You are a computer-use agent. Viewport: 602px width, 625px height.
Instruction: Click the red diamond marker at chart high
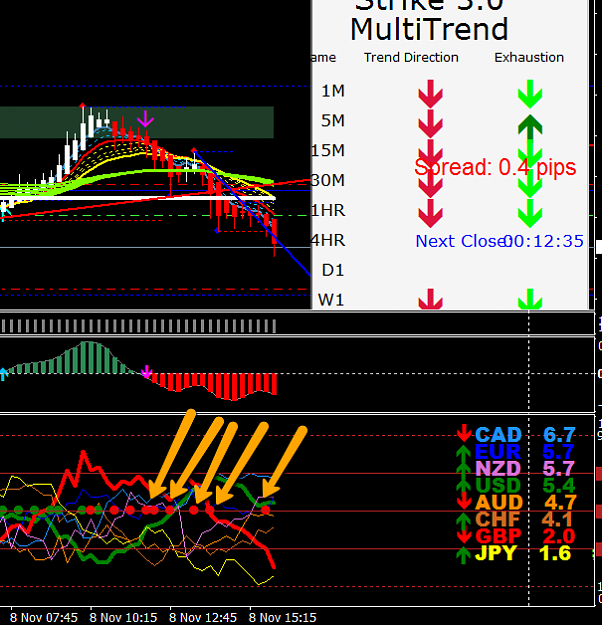82,106
